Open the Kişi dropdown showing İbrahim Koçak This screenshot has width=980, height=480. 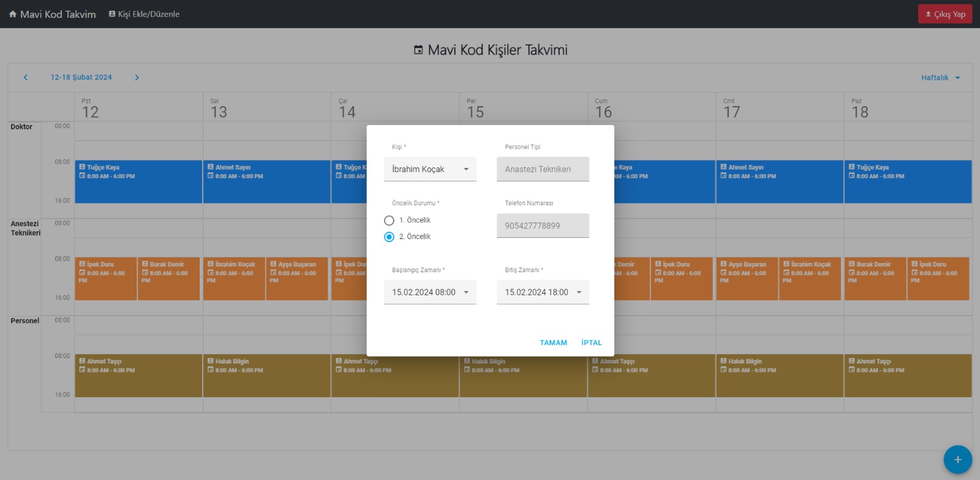[x=430, y=169]
